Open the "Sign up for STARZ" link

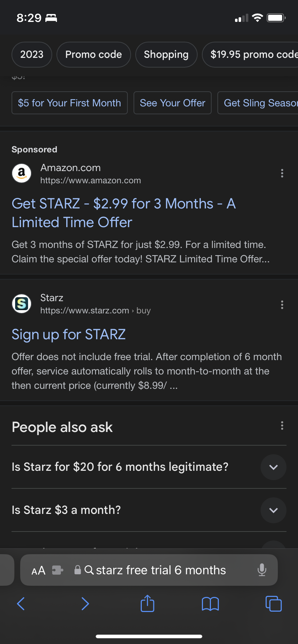tap(68, 335)
